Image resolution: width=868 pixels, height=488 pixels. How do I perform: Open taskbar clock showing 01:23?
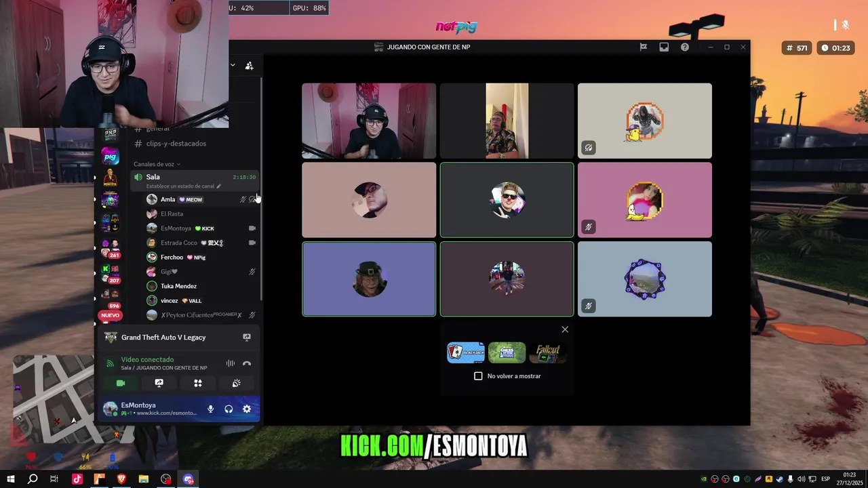850,479
